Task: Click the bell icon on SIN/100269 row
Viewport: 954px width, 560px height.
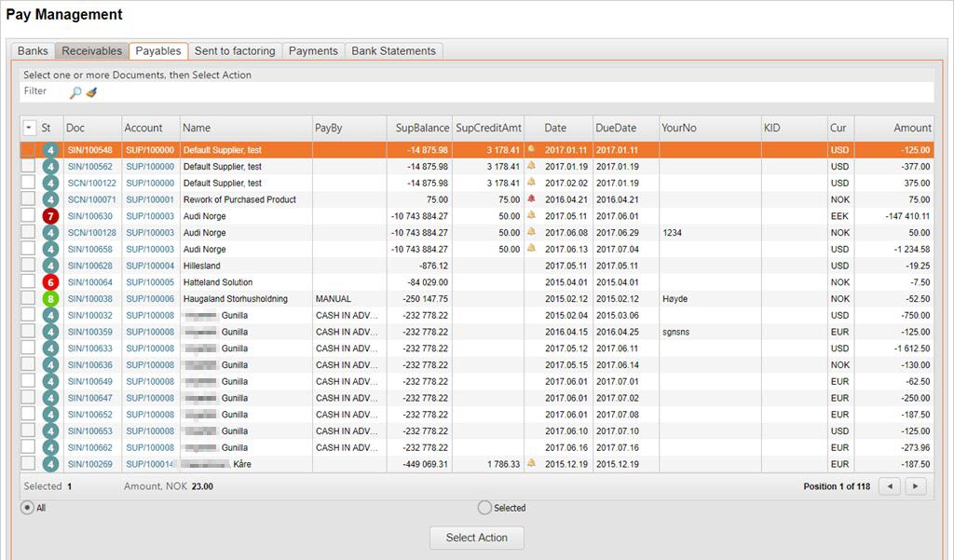Action: tap(531, 463)
